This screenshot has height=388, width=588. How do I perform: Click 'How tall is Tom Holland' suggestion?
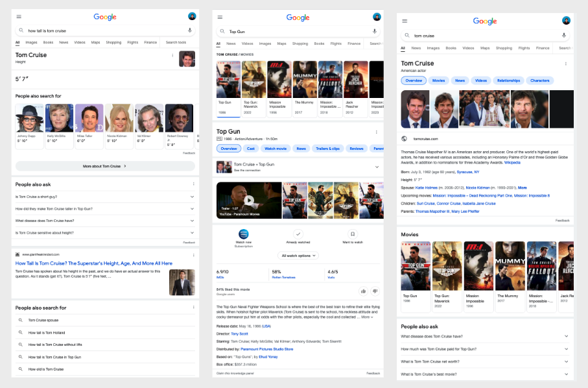click(x=47, y=332)
